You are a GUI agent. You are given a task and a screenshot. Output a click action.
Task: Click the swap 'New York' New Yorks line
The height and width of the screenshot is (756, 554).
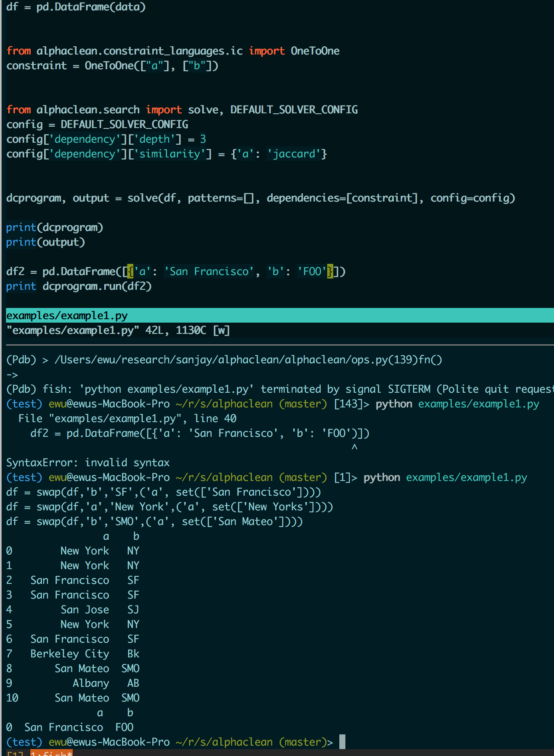(170, 507)
